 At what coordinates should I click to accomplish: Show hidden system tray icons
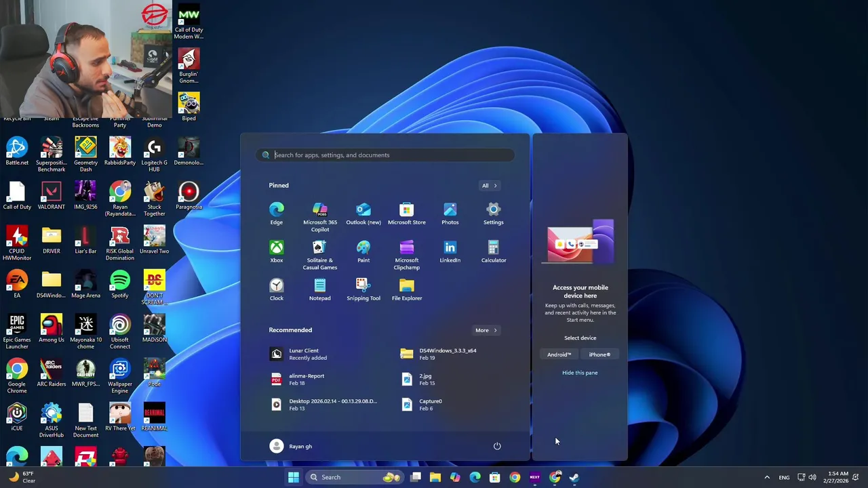(767, 477)
